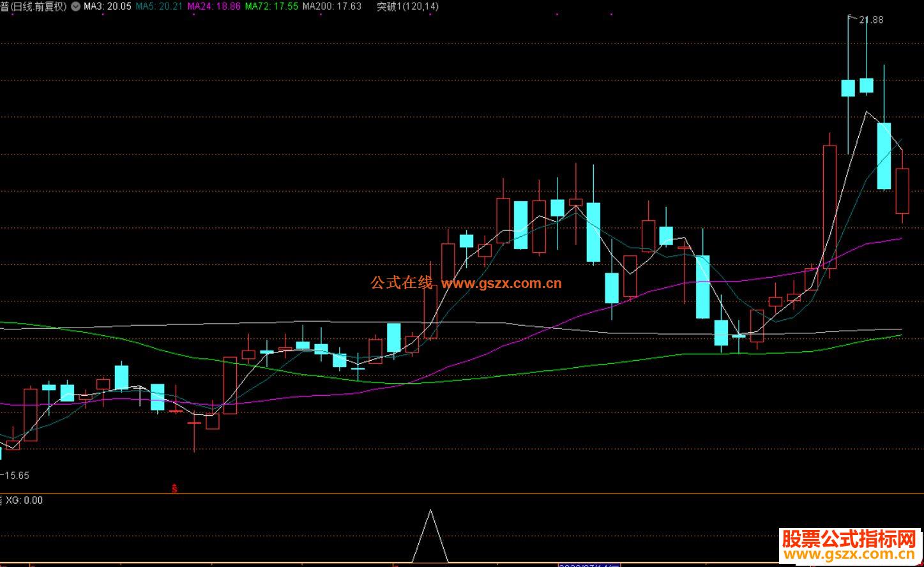Click the XG signal spike in sub-chart
This screenshot has width=924, height=567.
click(430, 536)
